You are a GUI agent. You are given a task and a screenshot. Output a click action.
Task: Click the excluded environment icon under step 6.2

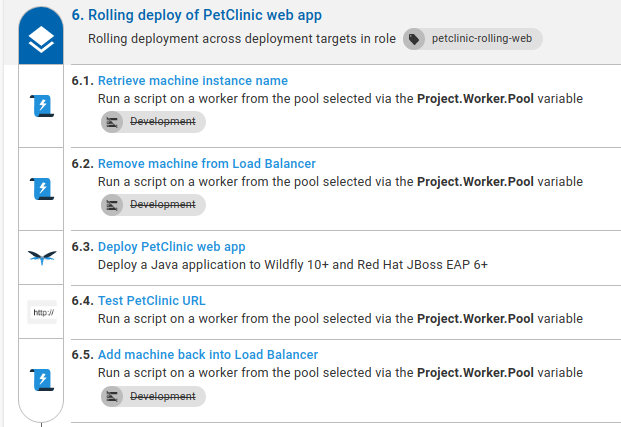coord(112,205)
